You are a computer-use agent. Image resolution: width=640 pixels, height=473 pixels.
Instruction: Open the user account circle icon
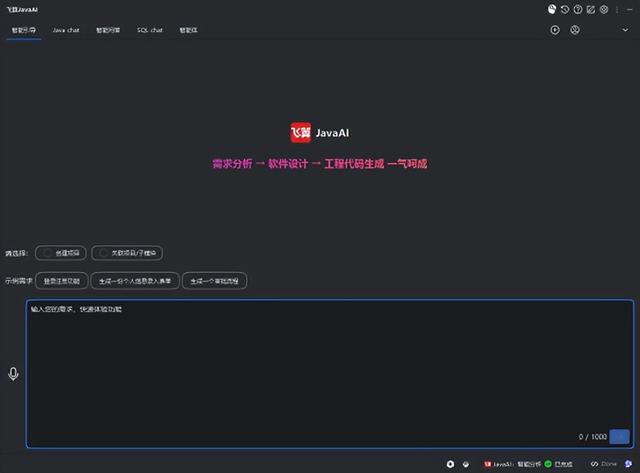coord(575,30)
